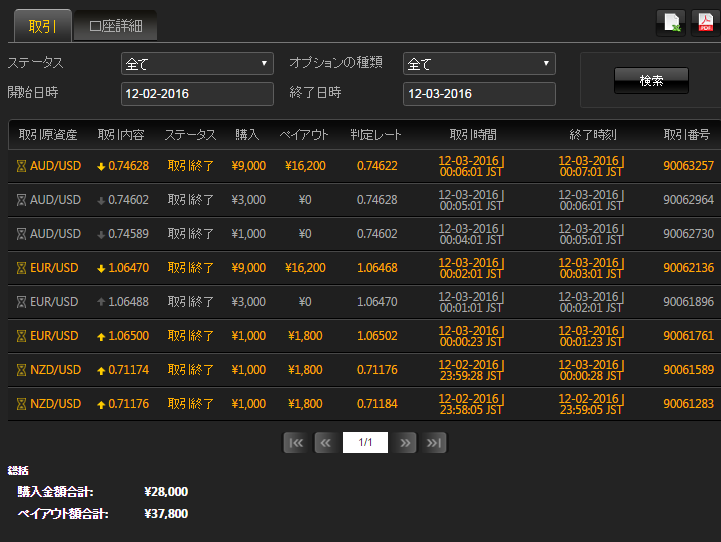
Task: Click the page number 1/1 field
Action: coord(365,443)
